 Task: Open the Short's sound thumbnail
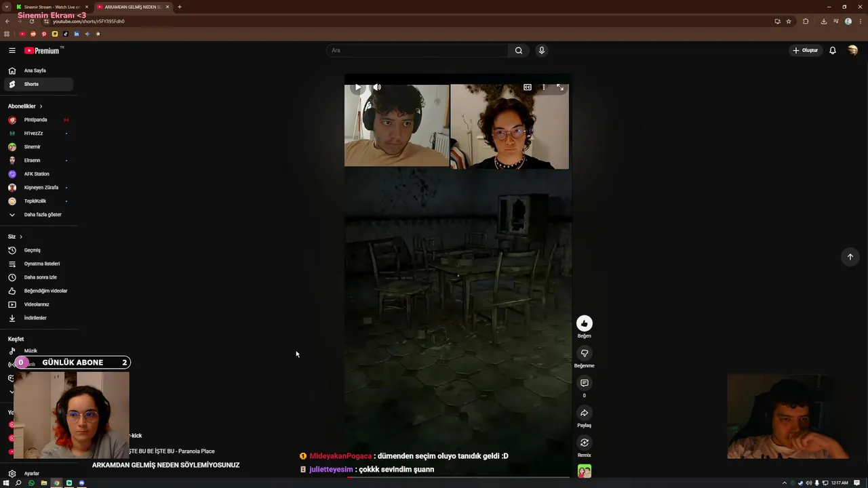coord(584,471)
